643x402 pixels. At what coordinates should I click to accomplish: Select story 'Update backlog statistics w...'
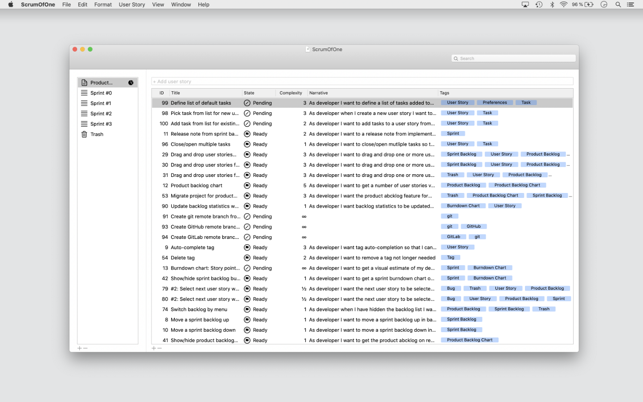362,206
